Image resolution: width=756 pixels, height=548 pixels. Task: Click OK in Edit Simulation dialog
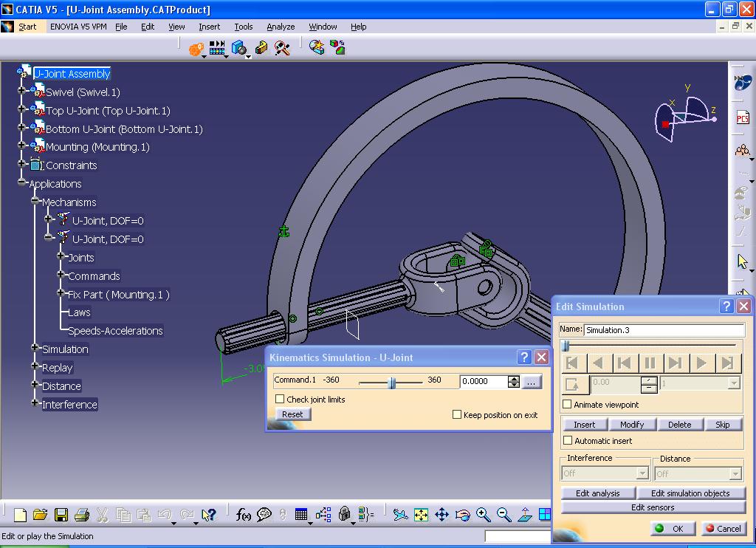(x=673, y=529)
